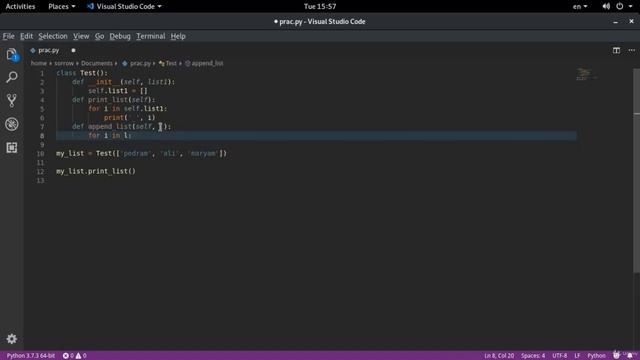This screenshot has width=640, height=360.
Task: Click the unsaved dot on prac.py tab
Action: tap(73, 50)
